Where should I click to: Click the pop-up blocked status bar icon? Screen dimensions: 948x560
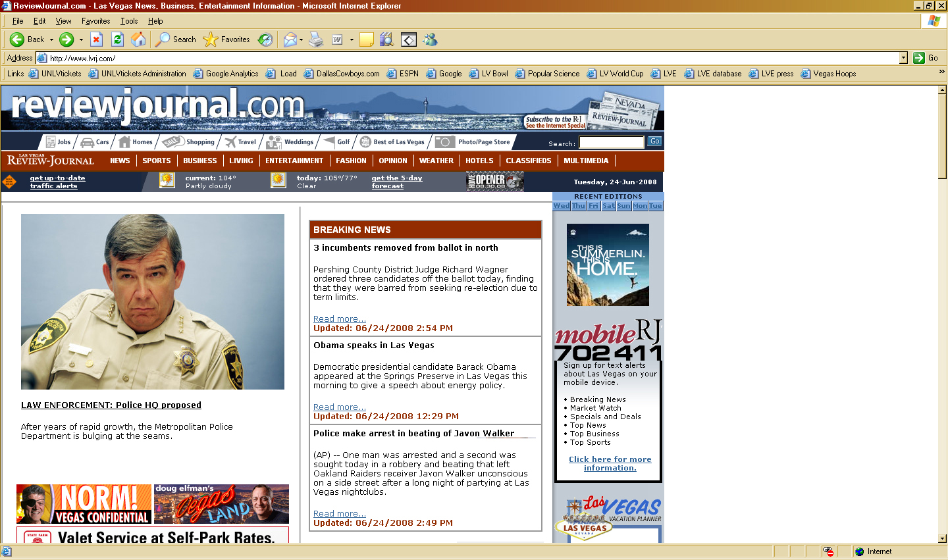click(x=828, y=551)
